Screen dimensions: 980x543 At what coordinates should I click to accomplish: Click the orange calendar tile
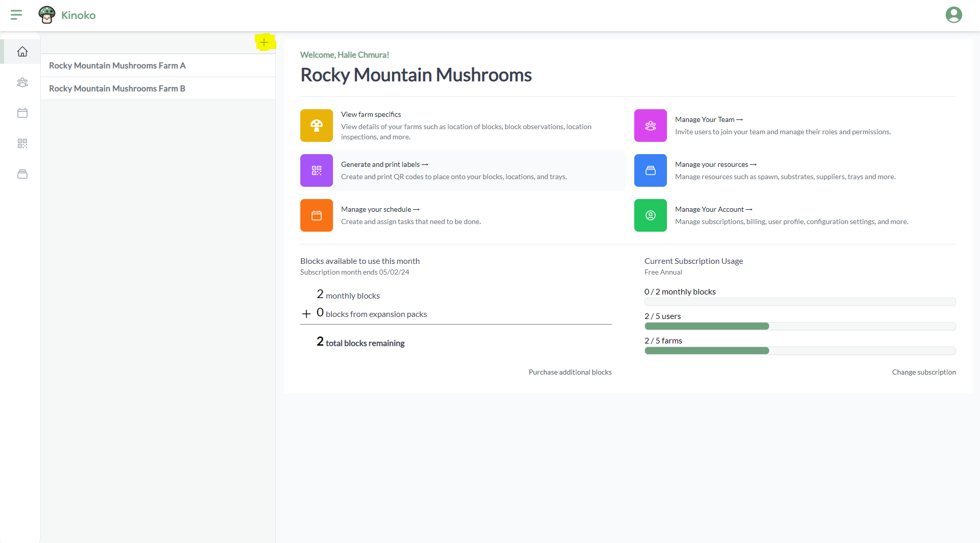click(x=316, y=215)
